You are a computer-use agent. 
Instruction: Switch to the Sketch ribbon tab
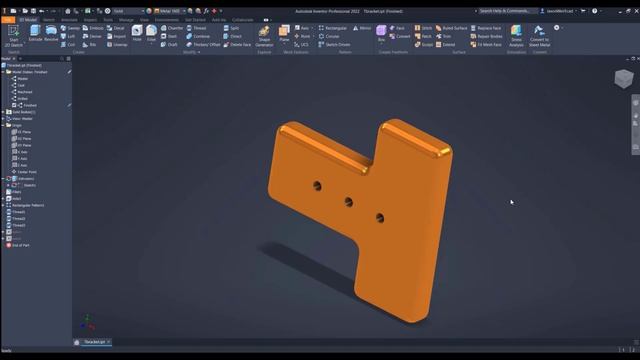[x=49, y=20]
